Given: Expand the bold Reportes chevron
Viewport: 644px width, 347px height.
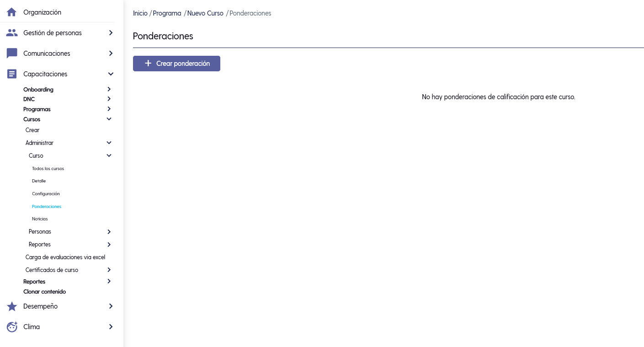Looking at the screenshot, I should tap(109, 281).
